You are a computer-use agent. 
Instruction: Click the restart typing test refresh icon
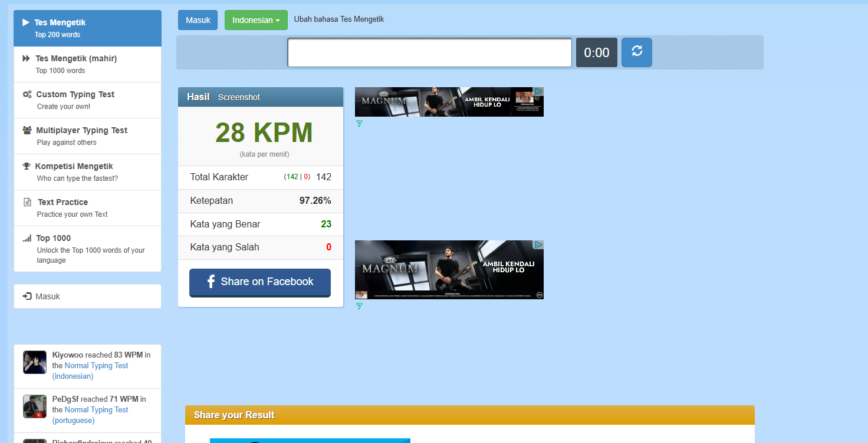(636, 52)
